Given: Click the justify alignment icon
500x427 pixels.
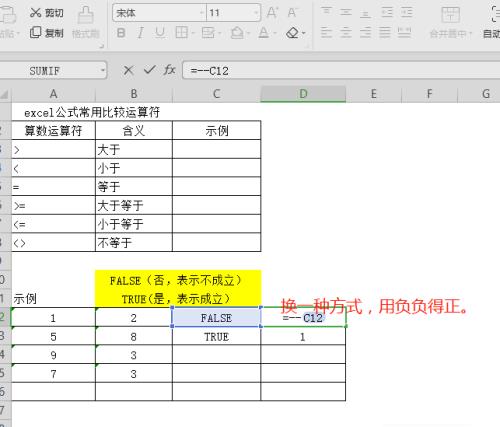Looking at the screenshot, I should [x=385, y=33].
